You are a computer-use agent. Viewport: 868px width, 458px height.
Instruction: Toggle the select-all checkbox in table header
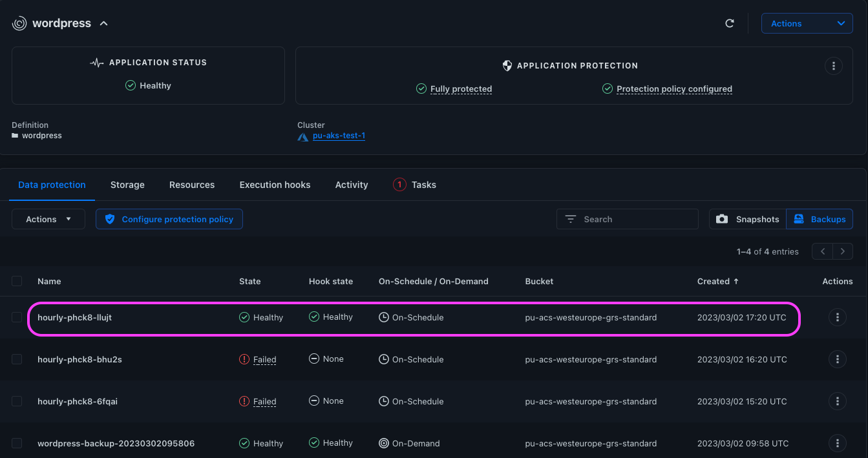[17, 281]
